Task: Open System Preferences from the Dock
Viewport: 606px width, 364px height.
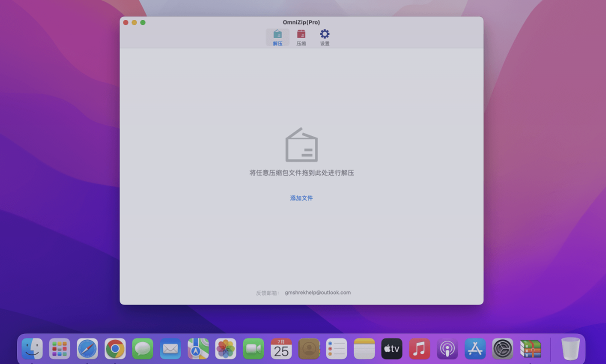Action: [502, 348]
